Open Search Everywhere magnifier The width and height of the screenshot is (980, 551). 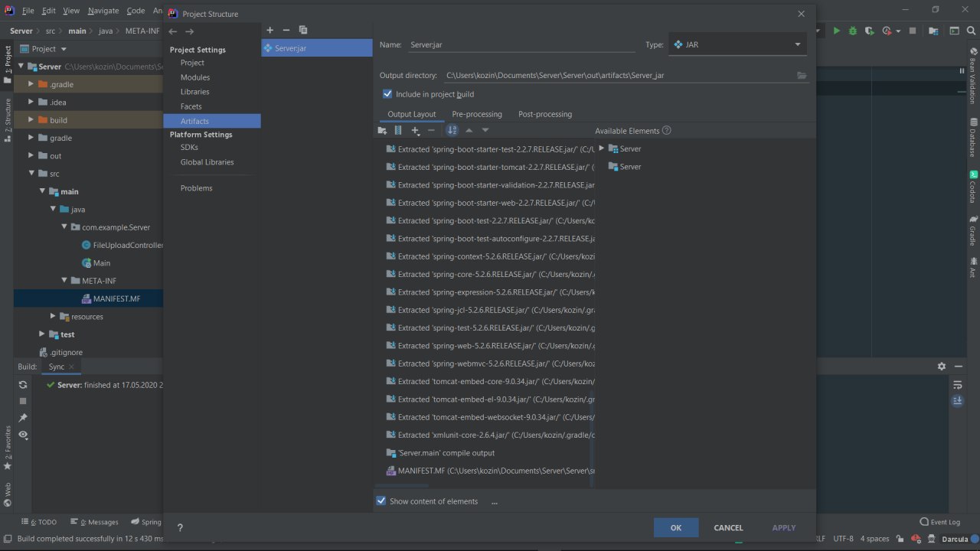tap(972, 31)
